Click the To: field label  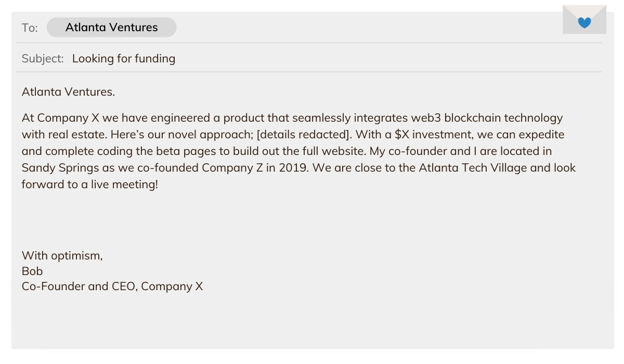tap(30, 28)
